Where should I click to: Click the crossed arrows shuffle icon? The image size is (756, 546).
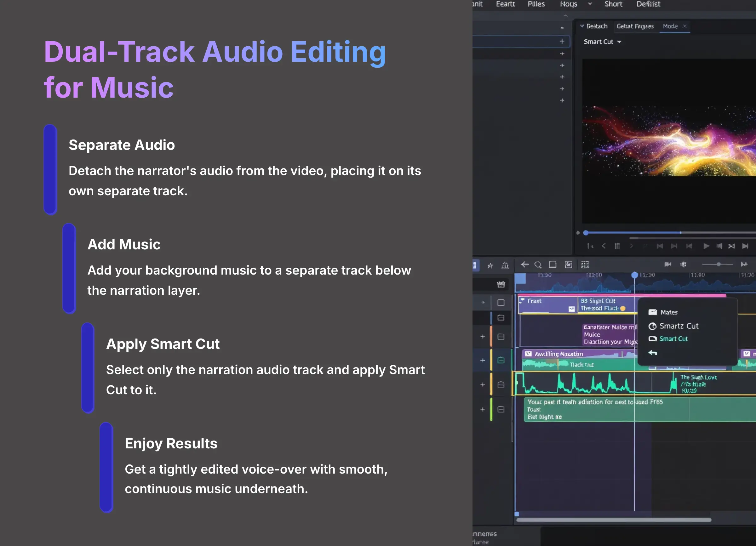pyautogui.click(x=731, y=246)
